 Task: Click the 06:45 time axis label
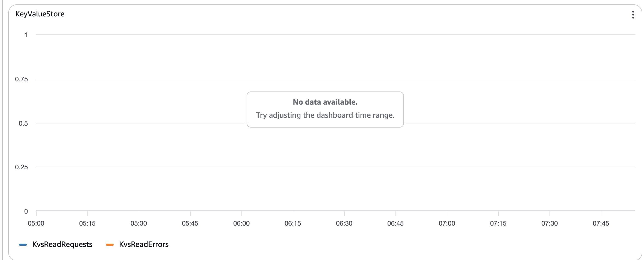click(x=395, y=223)
